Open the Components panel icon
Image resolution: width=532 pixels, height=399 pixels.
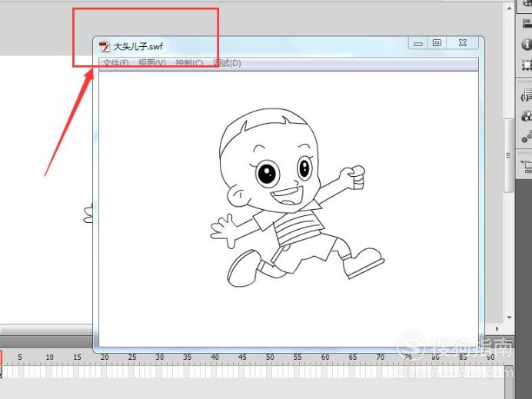pyautogui.click(x=527, y=116)
